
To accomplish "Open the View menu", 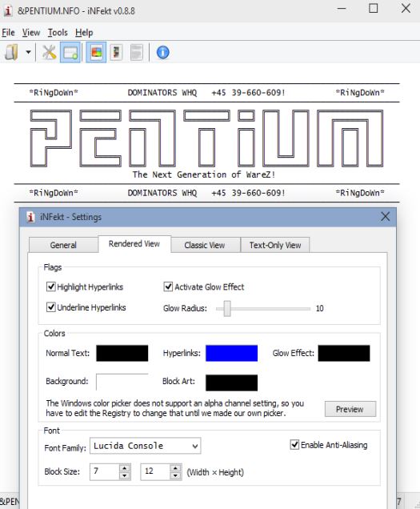I will click(x=31, y=33).
